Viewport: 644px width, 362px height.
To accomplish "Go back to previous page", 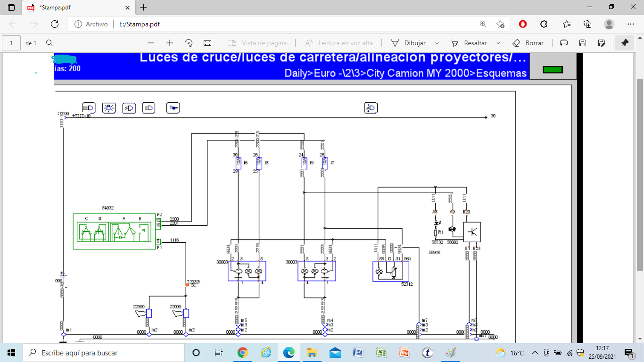I will click(13, 24).
